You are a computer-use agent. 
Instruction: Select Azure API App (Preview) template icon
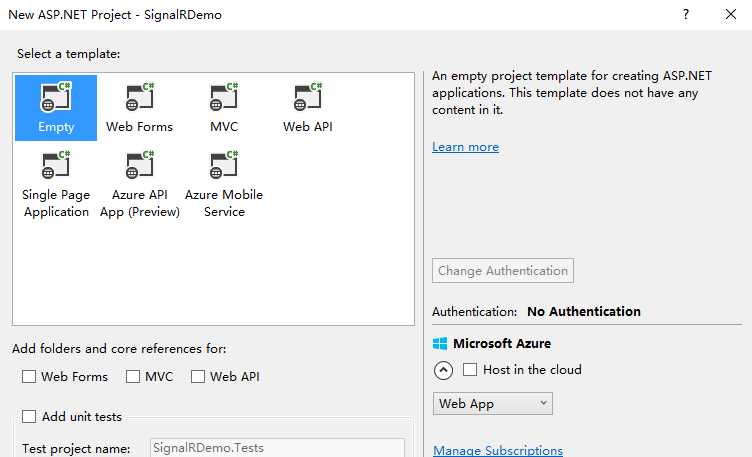coord(140,164)
